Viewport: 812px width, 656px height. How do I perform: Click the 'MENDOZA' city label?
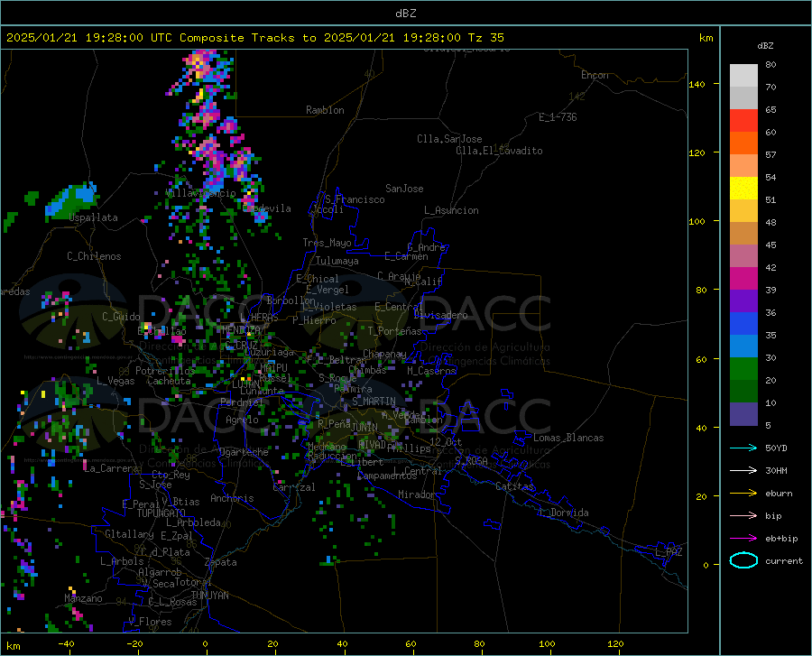241,330
